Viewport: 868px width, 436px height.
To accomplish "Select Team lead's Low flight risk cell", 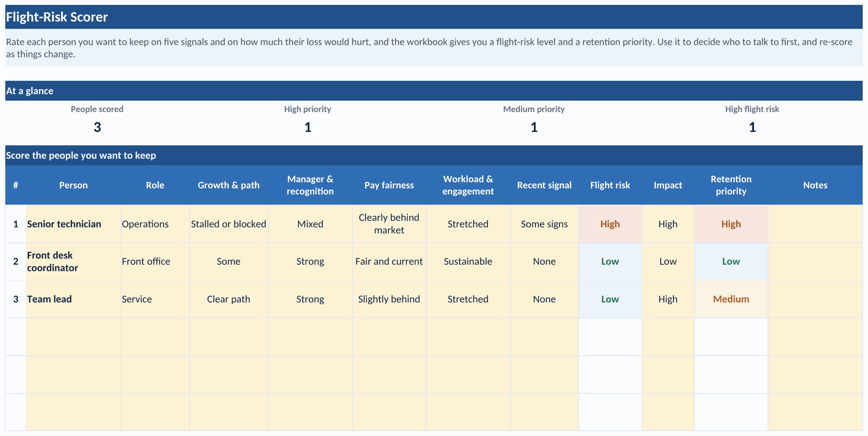I will pos(610,299).
